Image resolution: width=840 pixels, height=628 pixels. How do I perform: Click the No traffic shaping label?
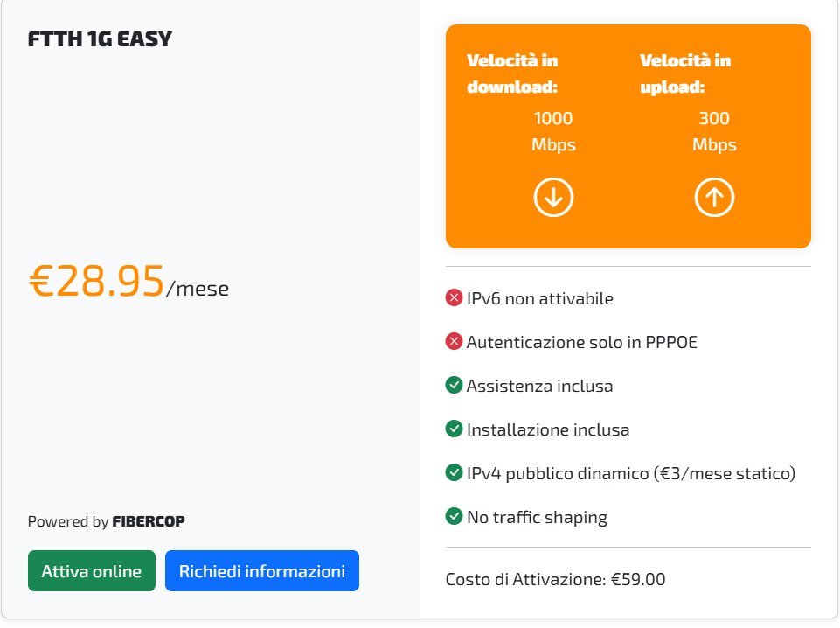point(537,517)
